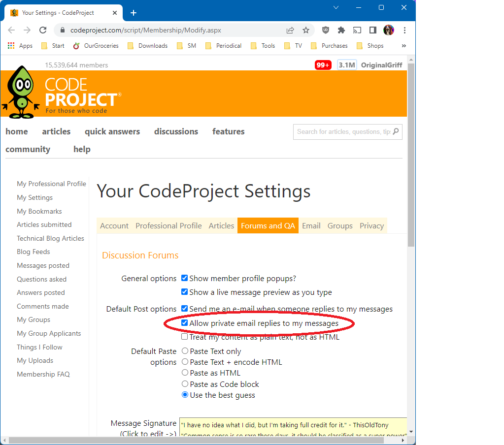504x445 pixels.
Task: Open the Chrome three-dot menu
Action: point(404,30)
